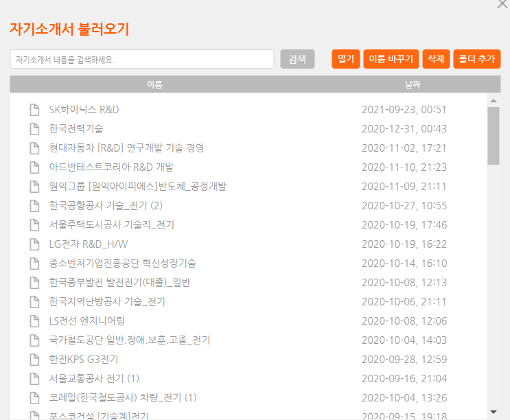This screenshot has height=420, width=510.
Task: Click the date 2020-11-02, 17:21
Action: coord(404,148)
